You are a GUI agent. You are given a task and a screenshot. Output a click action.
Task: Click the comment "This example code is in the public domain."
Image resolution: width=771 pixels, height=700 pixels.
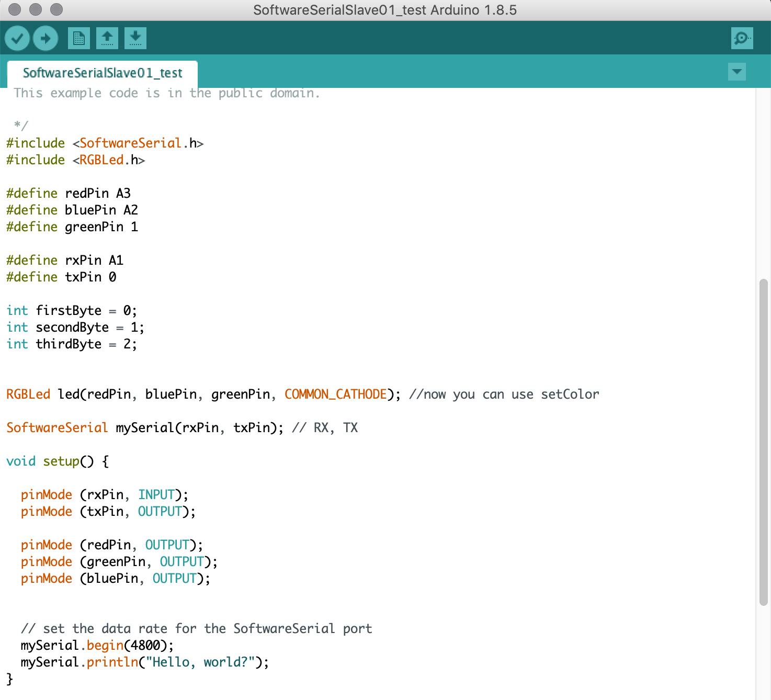(167, 93)
